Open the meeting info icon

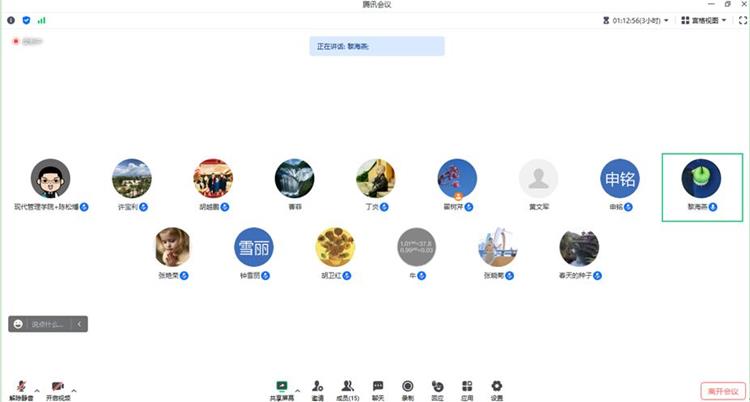[11, 21]
